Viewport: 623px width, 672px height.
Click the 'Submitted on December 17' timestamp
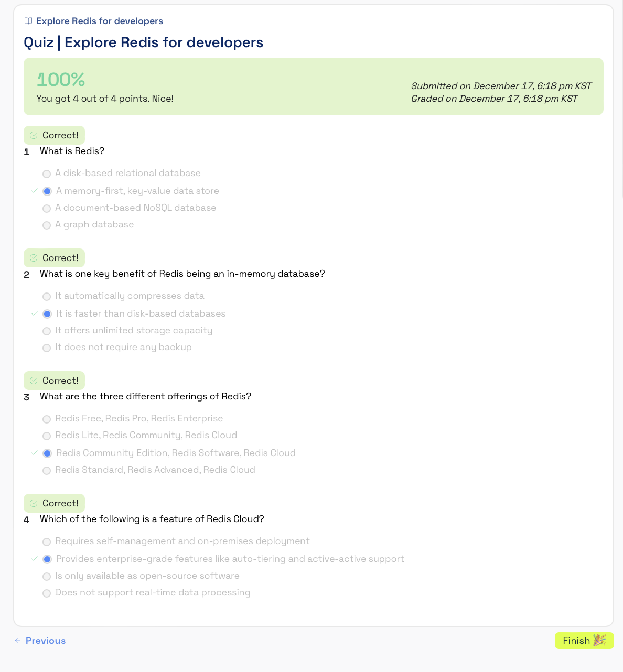(501, 86)
